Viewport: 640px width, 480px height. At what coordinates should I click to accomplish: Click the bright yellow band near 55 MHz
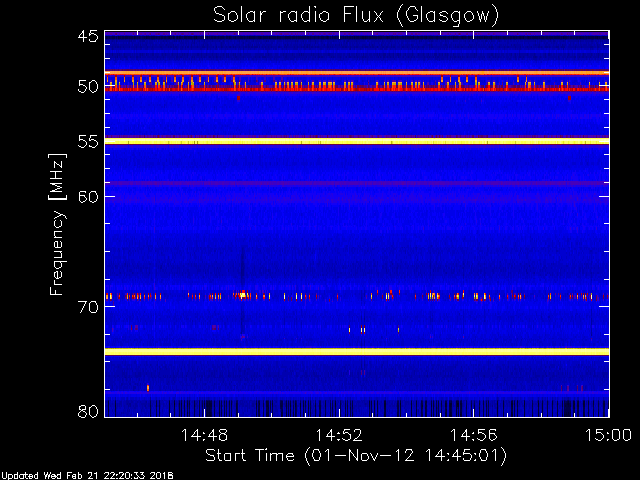(357, 141)
